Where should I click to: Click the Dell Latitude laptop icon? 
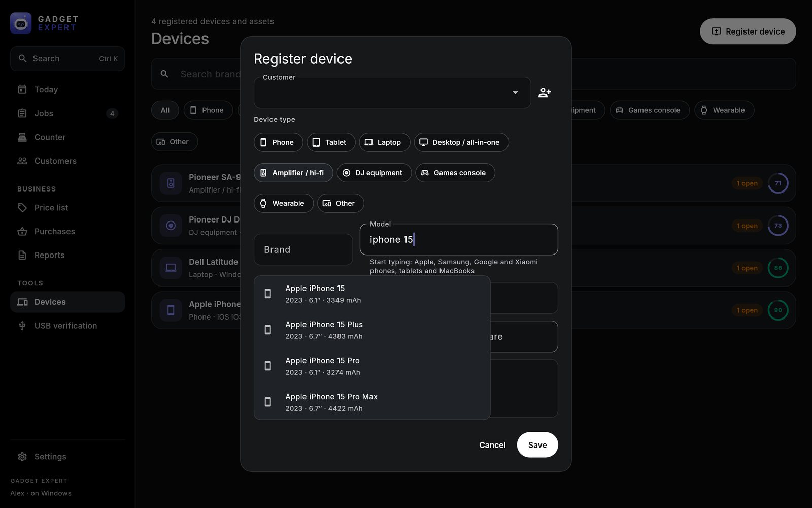pos(171,268)
